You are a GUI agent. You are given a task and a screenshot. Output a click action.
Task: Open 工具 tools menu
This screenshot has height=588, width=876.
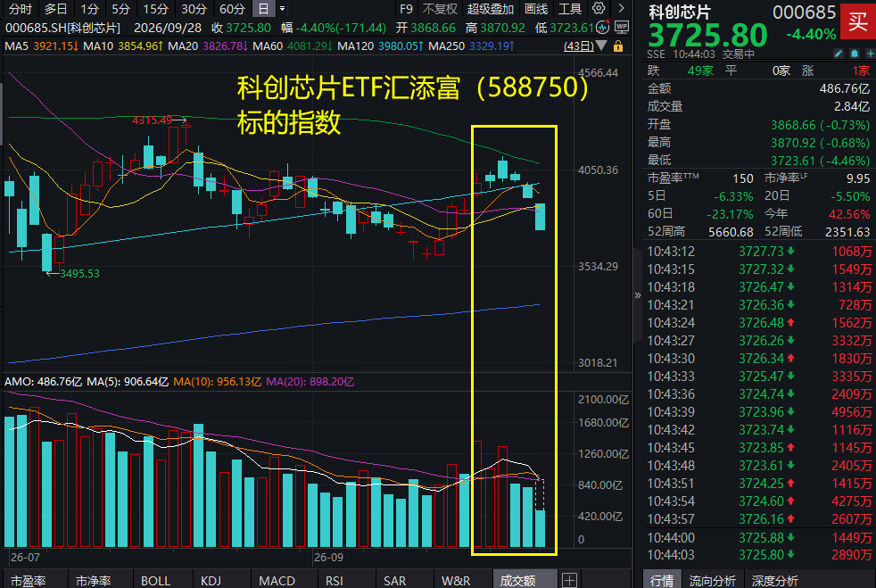point(570,9)
